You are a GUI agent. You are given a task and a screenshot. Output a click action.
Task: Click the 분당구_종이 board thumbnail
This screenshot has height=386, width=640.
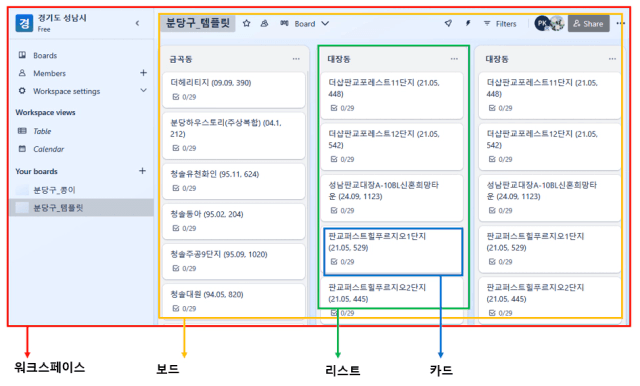[x=22, y=190]
